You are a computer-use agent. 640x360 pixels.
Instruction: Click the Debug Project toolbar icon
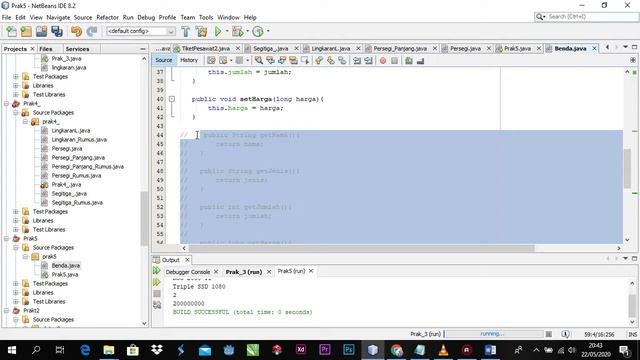click(237, 31)
